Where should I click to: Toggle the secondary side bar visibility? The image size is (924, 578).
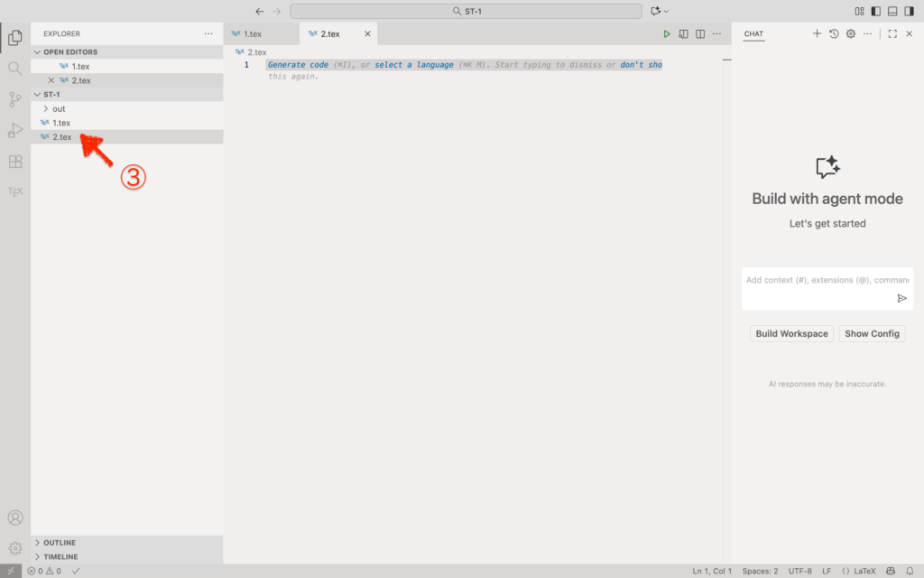pyautogui.click(x=909, y=11)
